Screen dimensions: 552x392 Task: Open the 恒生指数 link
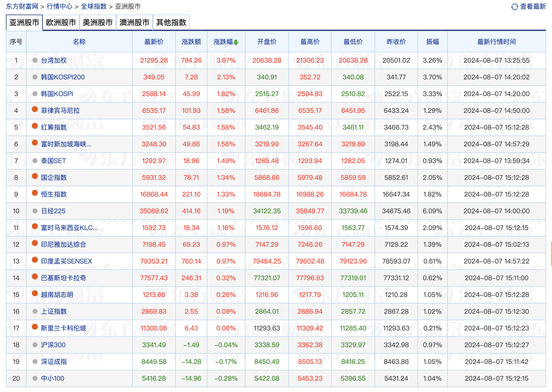pyautogui.click(x=54, y=194)
